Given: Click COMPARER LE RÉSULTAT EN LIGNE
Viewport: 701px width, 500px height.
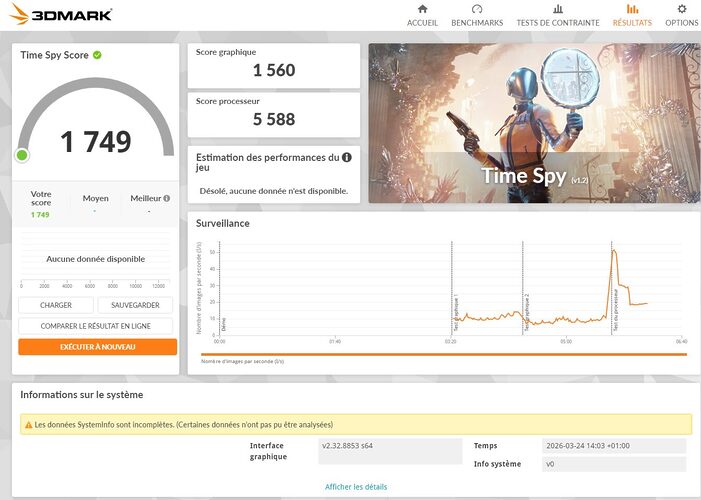Looking at the screenshot, I should (95, 326).
